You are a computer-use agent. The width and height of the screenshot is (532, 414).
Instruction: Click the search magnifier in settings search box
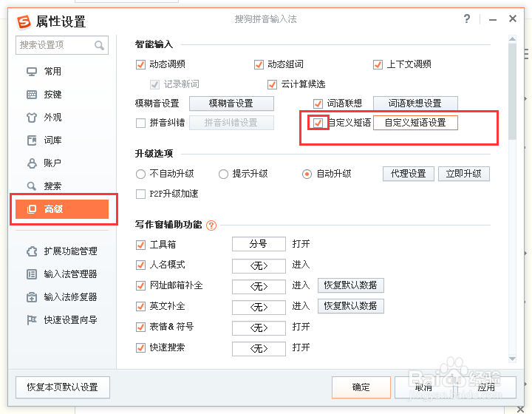99,45
